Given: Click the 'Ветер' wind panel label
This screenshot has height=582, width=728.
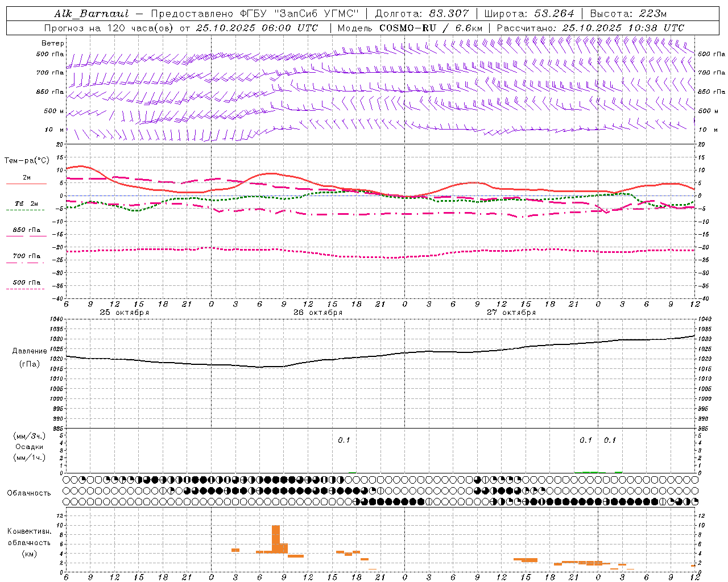Looking at the screenshot, I should (x=53, y=43).
